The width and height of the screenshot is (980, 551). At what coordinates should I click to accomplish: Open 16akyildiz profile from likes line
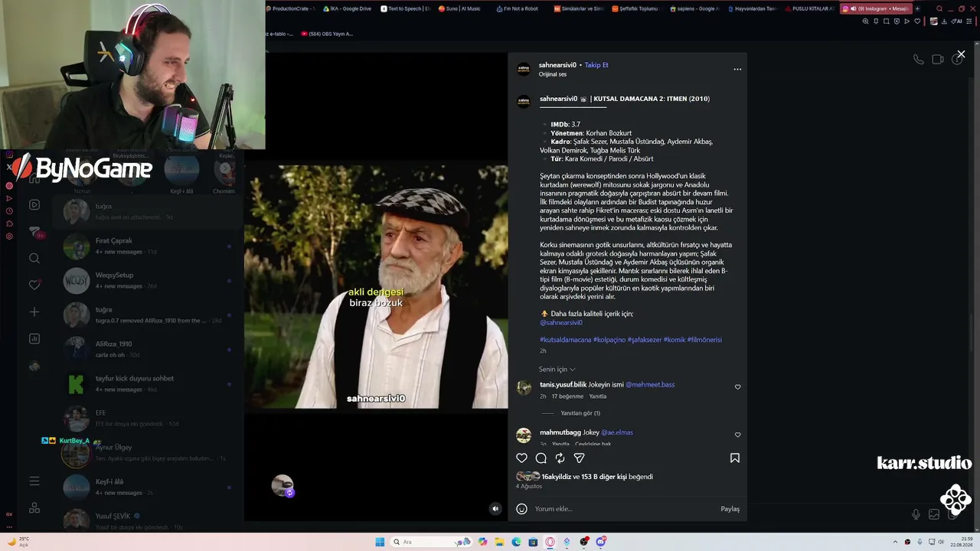pos(557,477)
